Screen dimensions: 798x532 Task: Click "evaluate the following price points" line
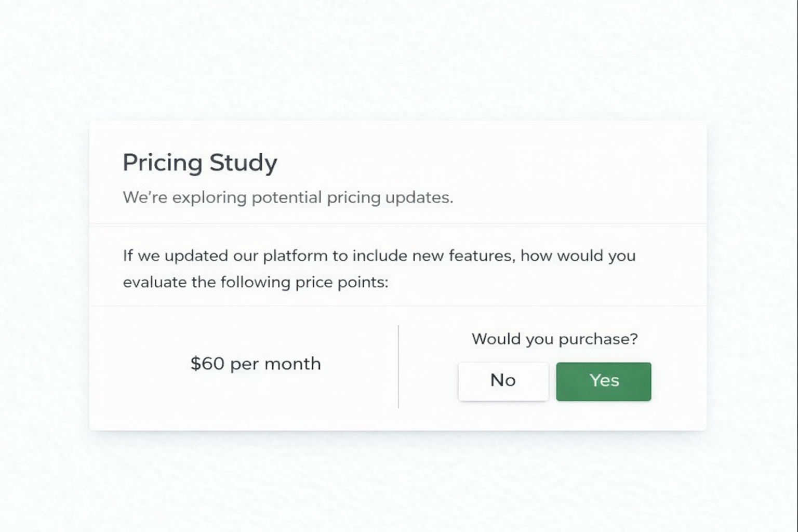pyautogui.click(x=256, y=282)
